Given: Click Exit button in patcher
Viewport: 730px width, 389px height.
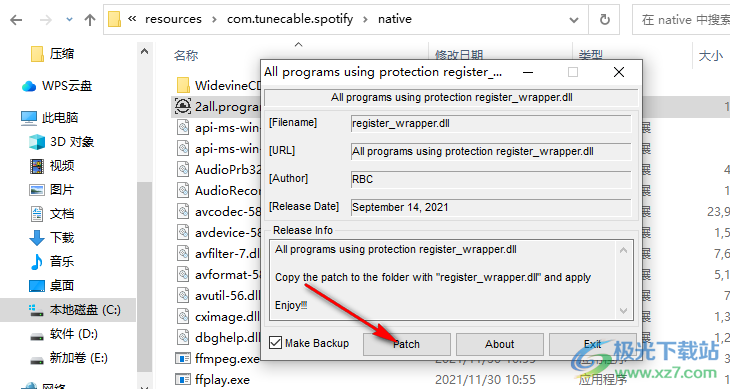Looking at the screenshot, I should tap(593, 344).
